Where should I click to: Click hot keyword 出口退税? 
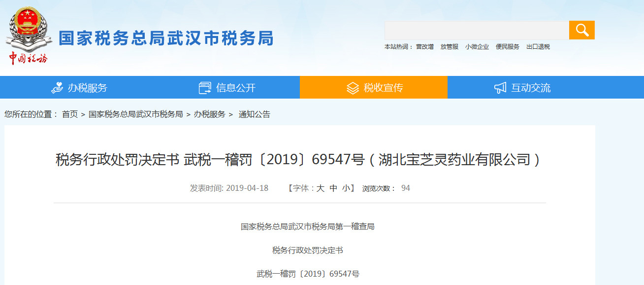pos(538,47)
